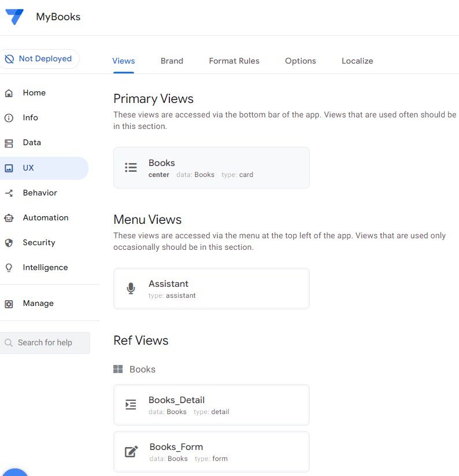Expand the Assistant menu view

click(211, 289)
